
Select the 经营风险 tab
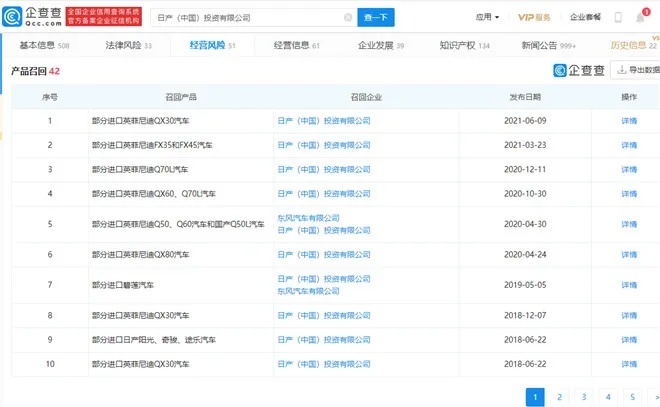(212, 45)
